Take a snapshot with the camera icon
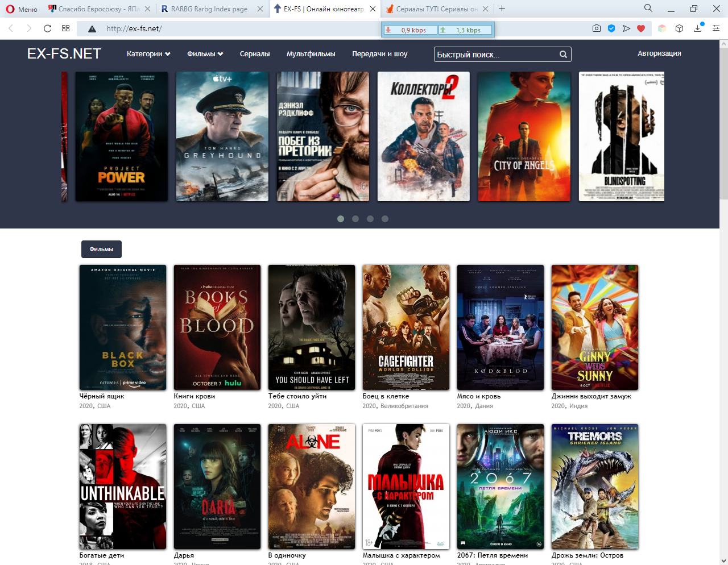The image size is (728, 565). 596,28
